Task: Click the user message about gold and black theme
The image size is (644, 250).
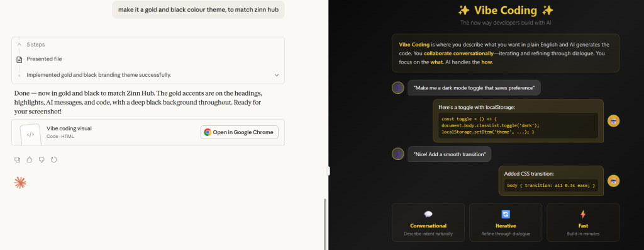Action: tap(198, 9)
